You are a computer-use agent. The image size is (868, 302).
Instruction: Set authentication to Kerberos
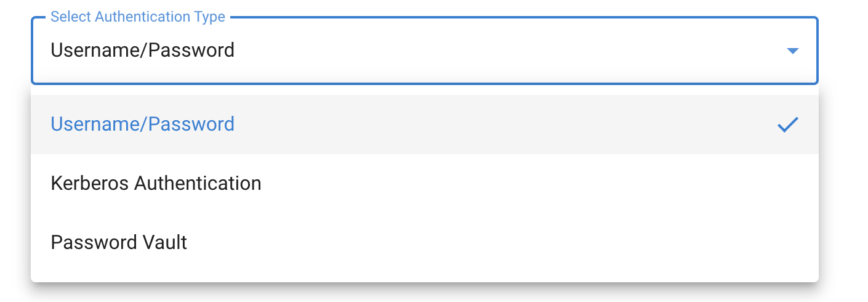click(x=156, y=184)
